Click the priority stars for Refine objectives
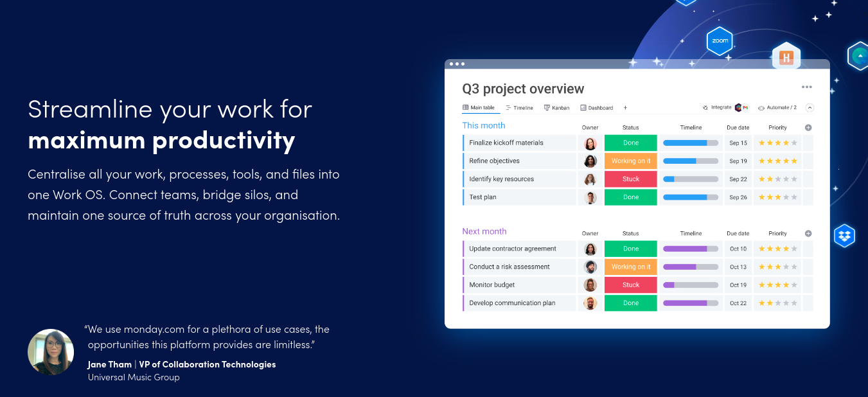The image size is (868, 397). [x=778, y=161]
